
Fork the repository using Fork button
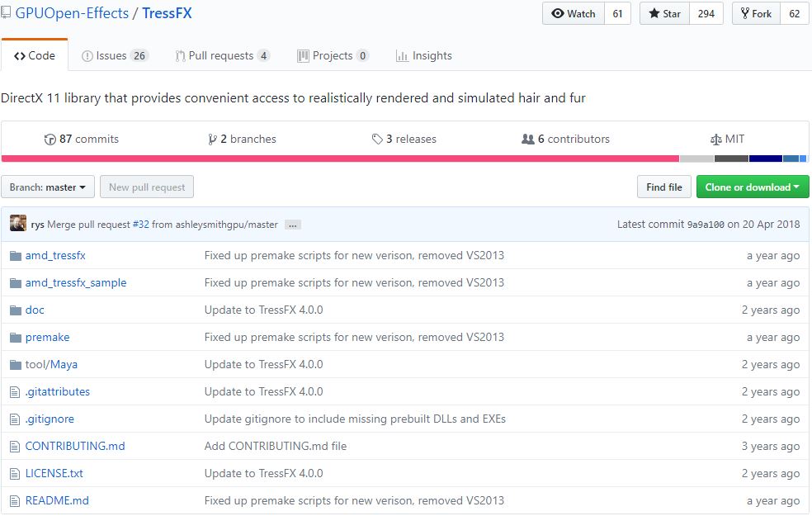point(757,14)
